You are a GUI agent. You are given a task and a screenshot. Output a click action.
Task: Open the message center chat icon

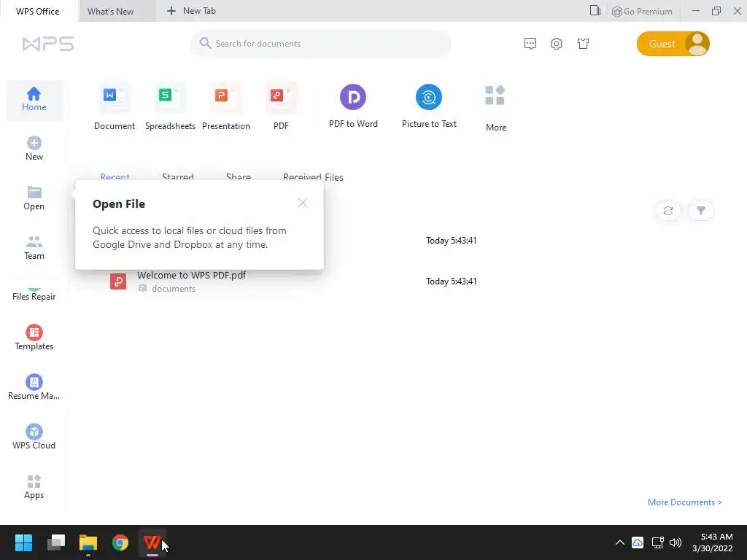(530, 44)
